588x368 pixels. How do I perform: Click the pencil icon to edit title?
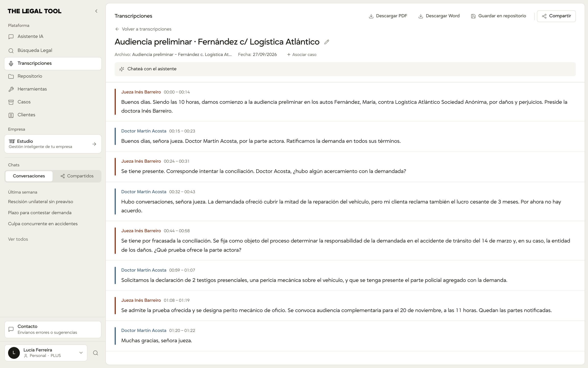coord(327,42)
